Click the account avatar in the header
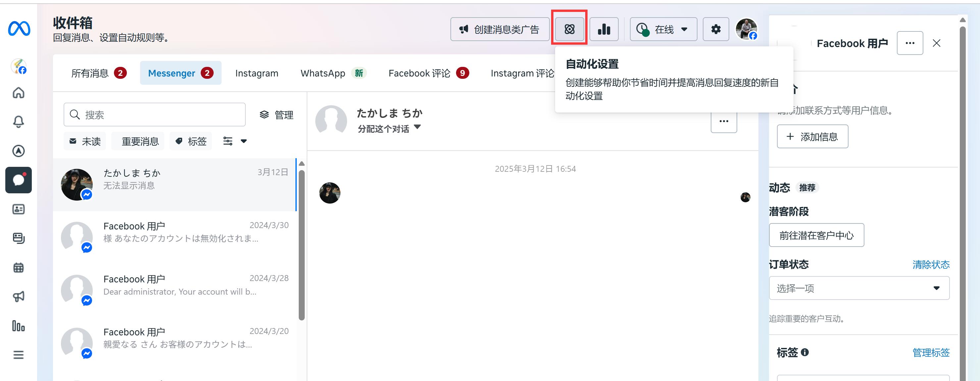This screenshot has width=980, height=381. coord(747,29)
